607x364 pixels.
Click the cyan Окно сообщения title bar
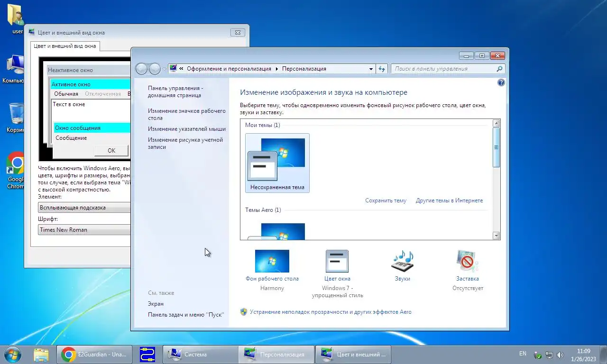click(92, 127)
